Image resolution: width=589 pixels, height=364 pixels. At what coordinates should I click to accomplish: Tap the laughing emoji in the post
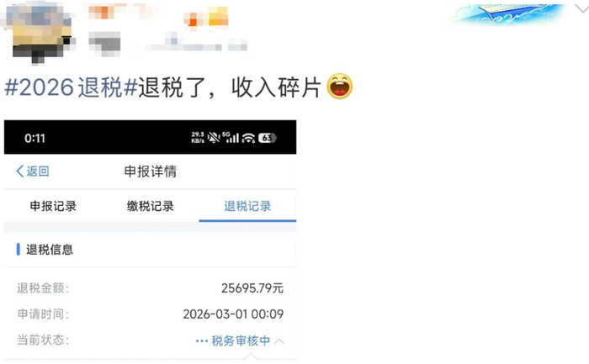tap(340, 87)
